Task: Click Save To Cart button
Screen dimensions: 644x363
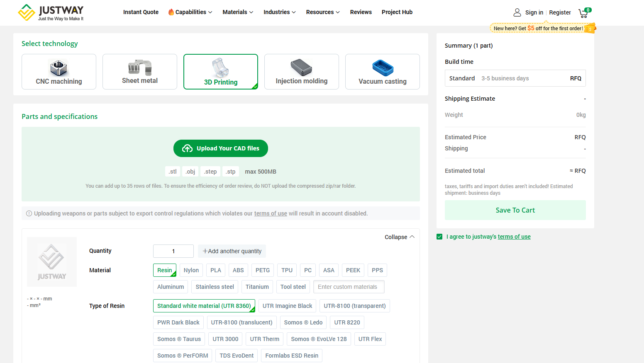Action: (515, 210)
